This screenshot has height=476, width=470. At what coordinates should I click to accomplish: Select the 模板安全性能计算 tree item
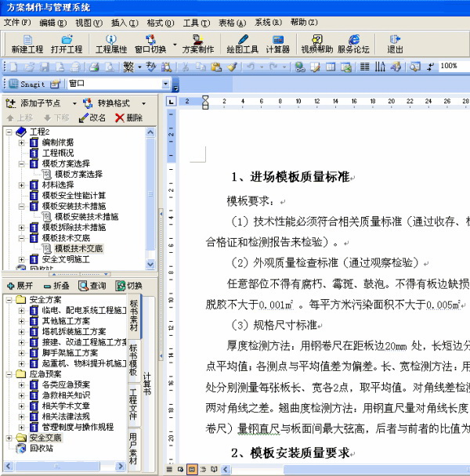74,196
